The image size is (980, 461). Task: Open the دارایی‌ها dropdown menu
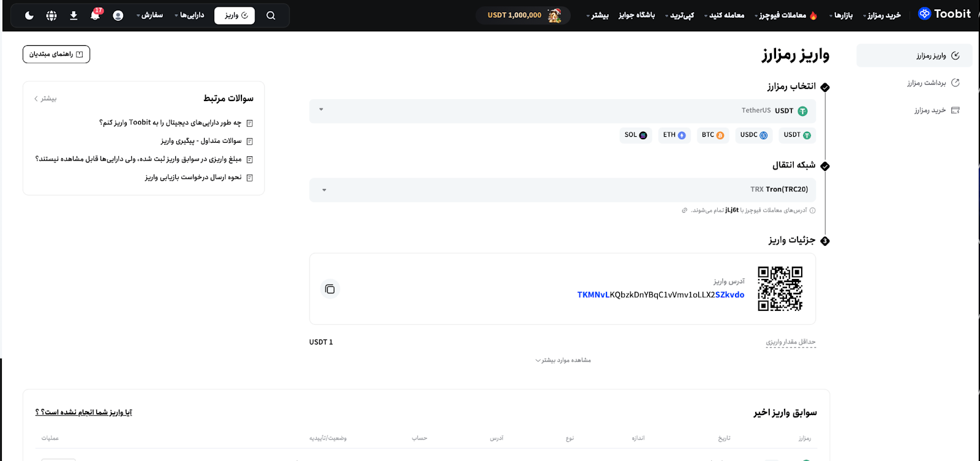pos(190,15)
